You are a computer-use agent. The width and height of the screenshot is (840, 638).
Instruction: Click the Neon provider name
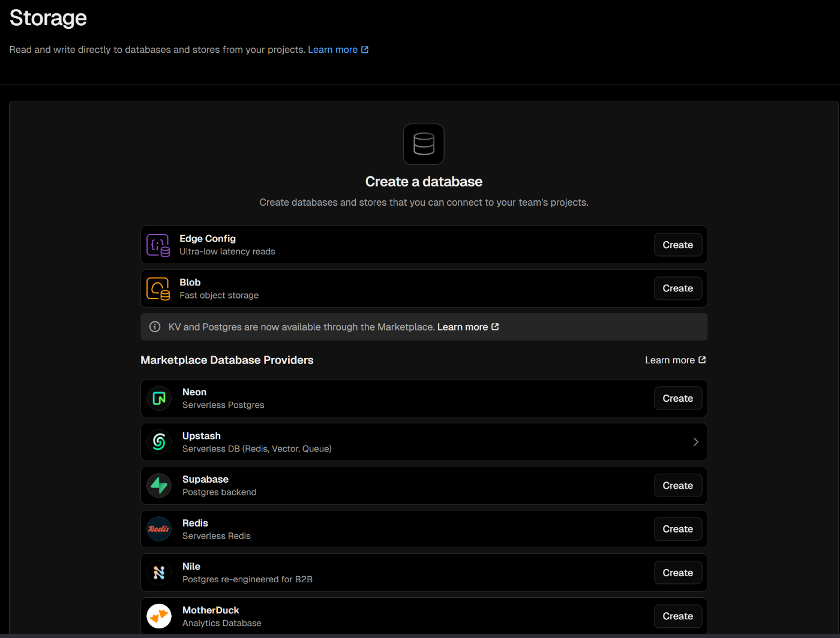pyautogui.click(x=194, y=392)
